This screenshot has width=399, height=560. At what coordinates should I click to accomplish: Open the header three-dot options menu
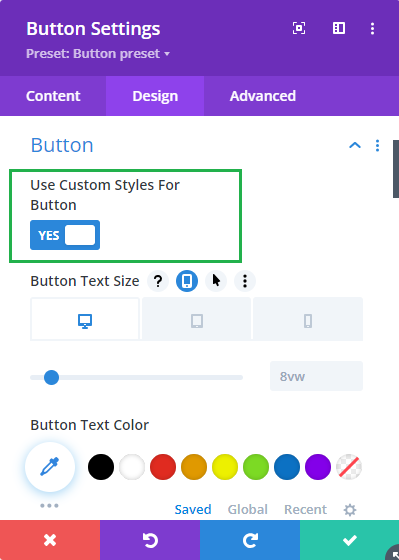(372, 29)
